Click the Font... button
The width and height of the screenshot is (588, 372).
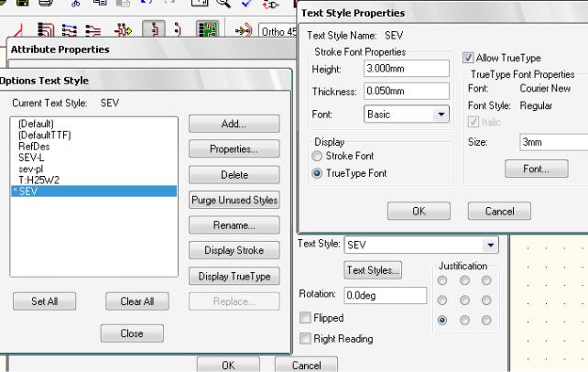(x=536, y=169)
